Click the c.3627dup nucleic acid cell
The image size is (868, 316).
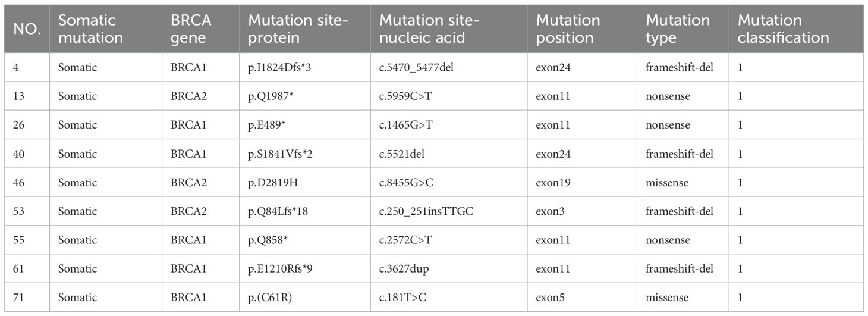(407, 269)
